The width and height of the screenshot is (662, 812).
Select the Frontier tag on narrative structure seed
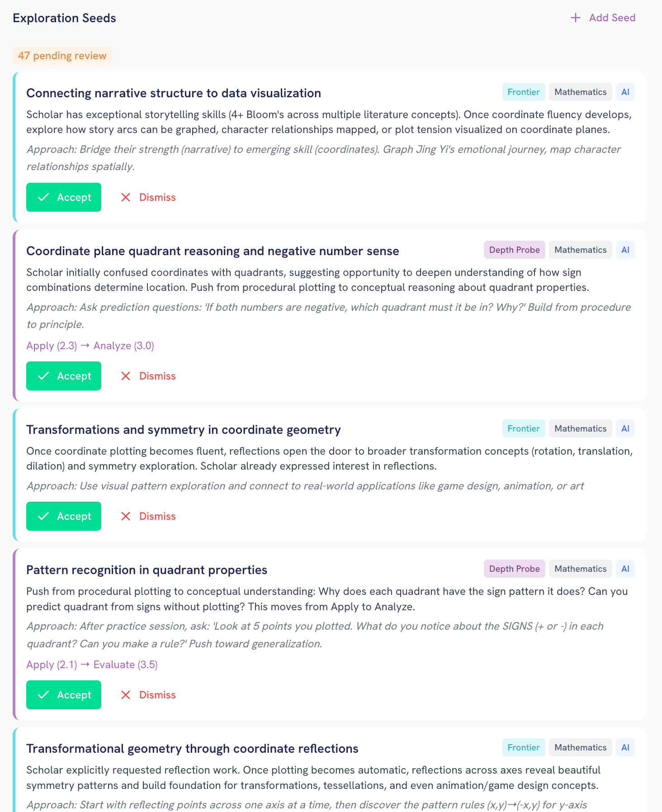pyautogui.click(x=523, y=92)
